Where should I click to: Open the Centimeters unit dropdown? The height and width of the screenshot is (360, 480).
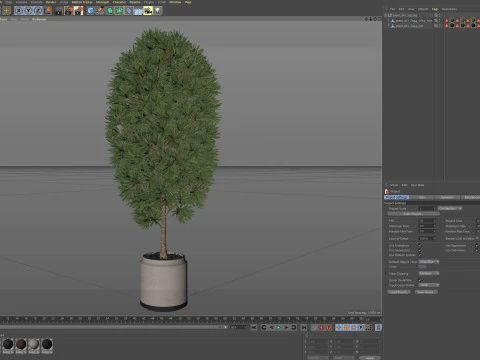click(450, 209)
